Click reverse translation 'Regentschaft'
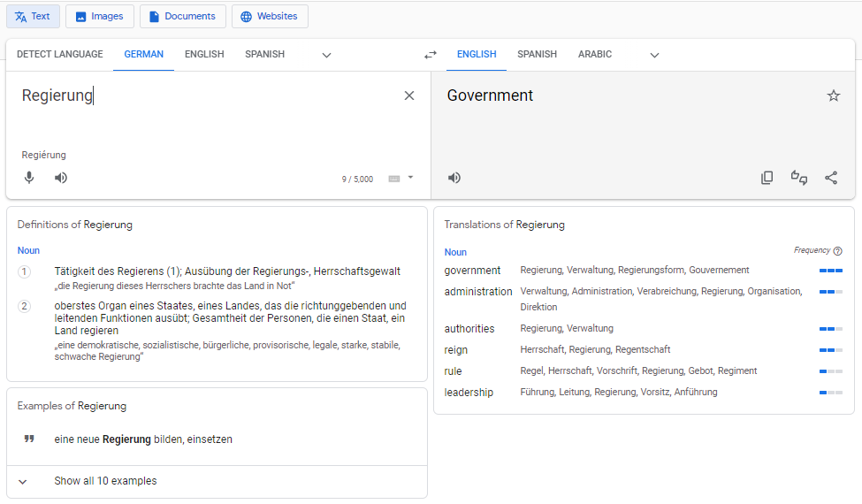 pyautogui.click(x=644, y=349)
